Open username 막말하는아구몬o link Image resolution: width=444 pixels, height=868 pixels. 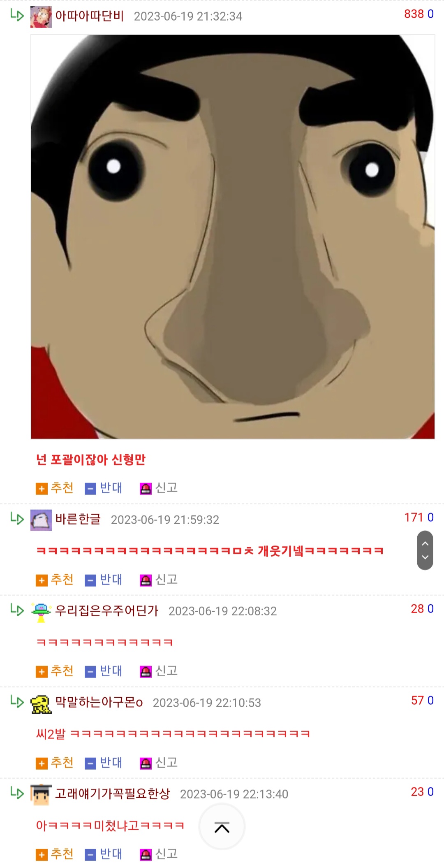click(x=99, y=702)
